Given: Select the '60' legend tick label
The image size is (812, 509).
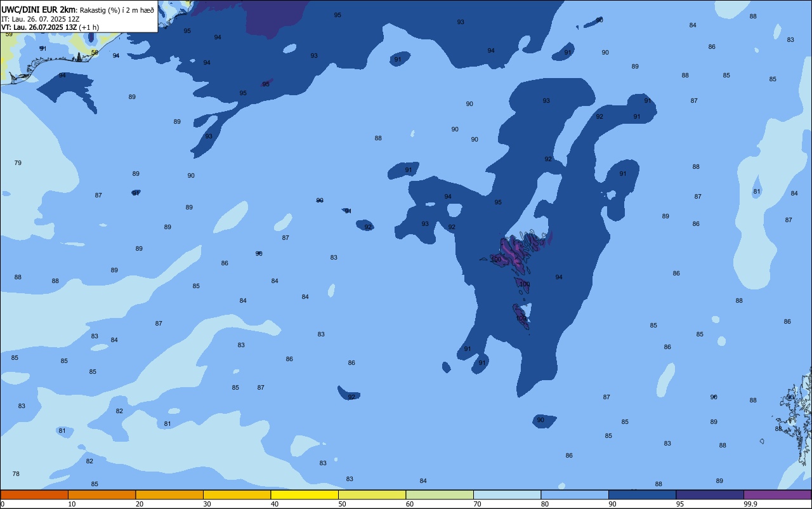Looking at the screenshot, I should click(410, 504).
